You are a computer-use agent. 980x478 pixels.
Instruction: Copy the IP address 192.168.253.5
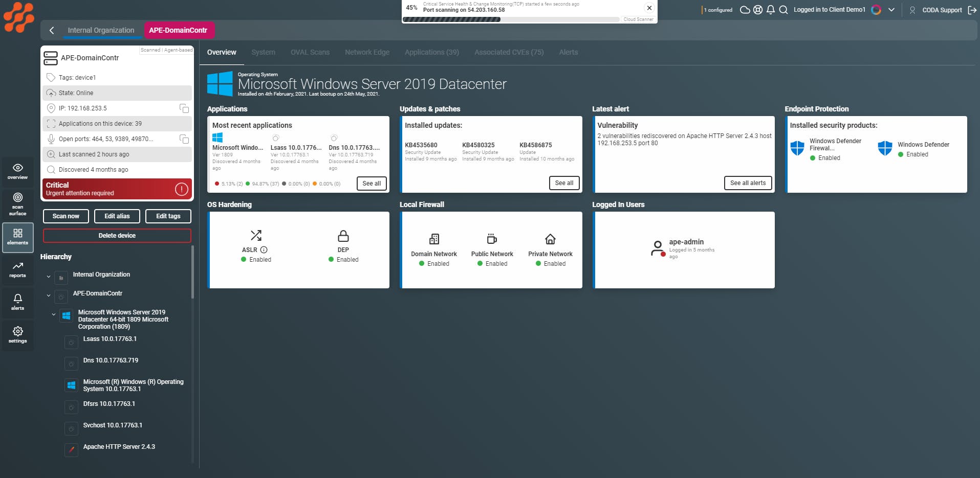pyautogui.click(x=184, y=108)
